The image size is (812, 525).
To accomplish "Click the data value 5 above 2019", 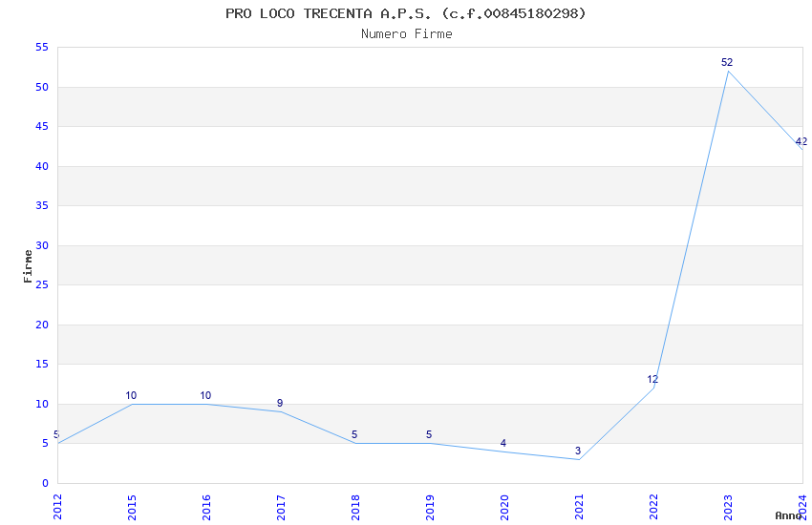I will click(x=429, y=435).
